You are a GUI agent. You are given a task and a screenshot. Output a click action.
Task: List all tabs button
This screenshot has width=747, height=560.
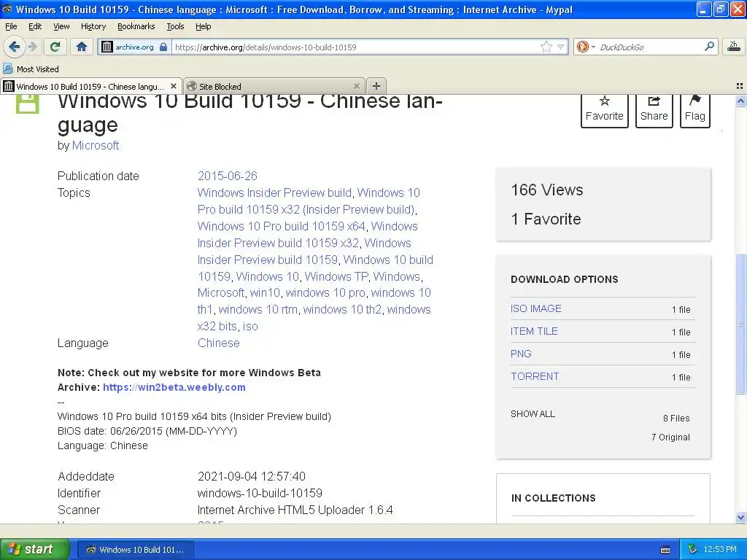coord(740,86)
